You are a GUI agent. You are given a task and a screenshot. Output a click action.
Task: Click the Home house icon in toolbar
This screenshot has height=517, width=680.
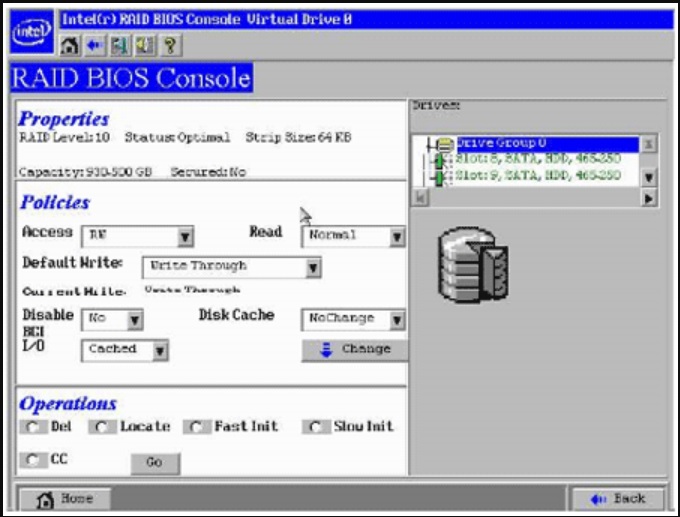[x=69, y=45]
